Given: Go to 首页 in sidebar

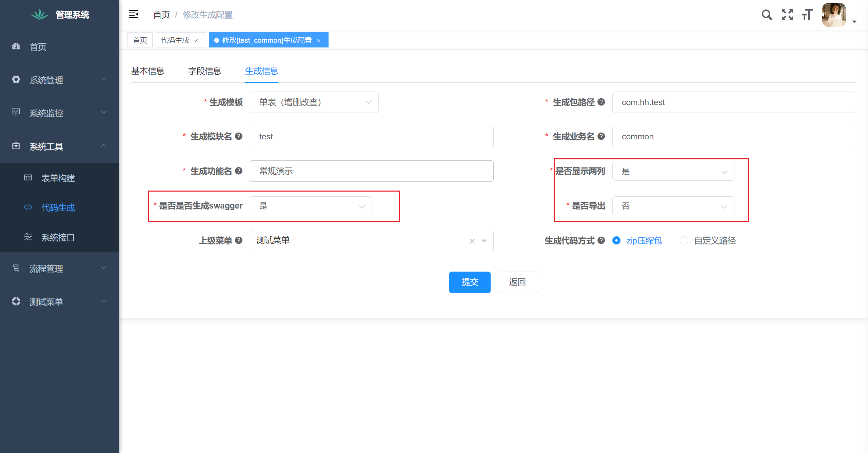Looking at the screenshot, I should (x=59, y=46).
